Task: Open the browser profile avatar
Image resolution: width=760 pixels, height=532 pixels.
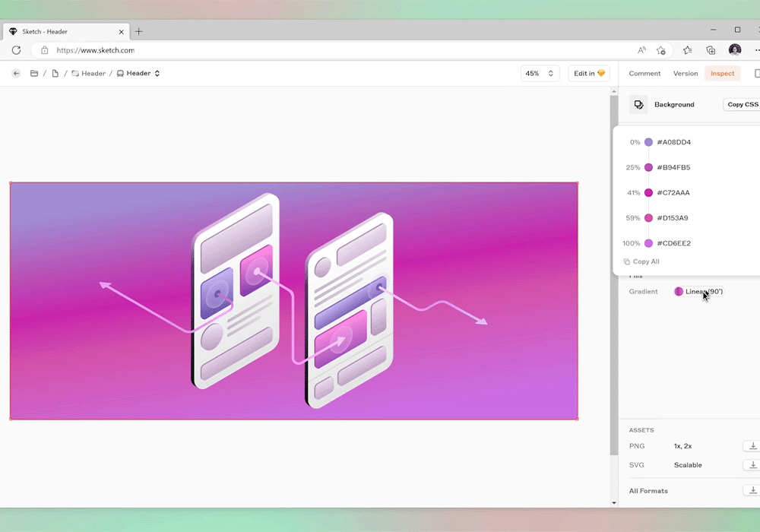Action: [x=735, y=50]
